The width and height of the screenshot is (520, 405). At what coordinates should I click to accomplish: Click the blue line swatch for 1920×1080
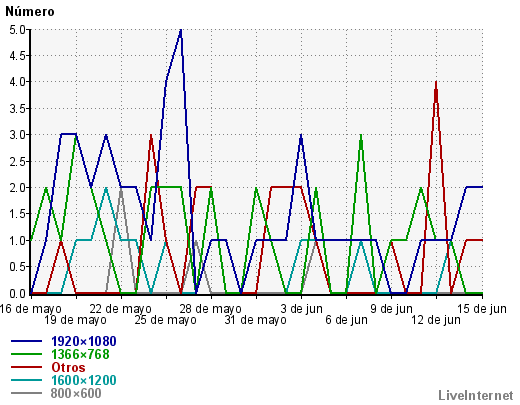(x=27, y=341)
